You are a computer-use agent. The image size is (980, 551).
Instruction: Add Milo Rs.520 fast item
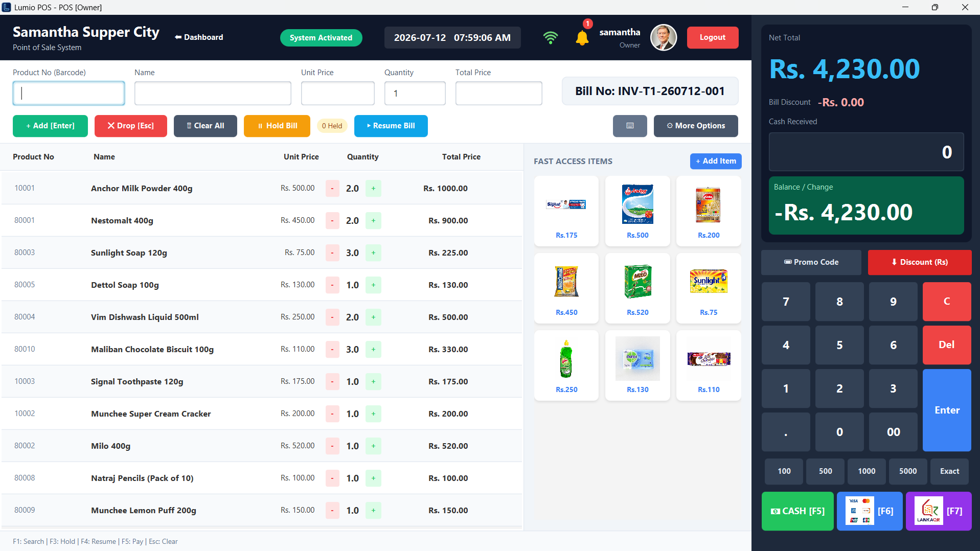click(x=637, y=288)
